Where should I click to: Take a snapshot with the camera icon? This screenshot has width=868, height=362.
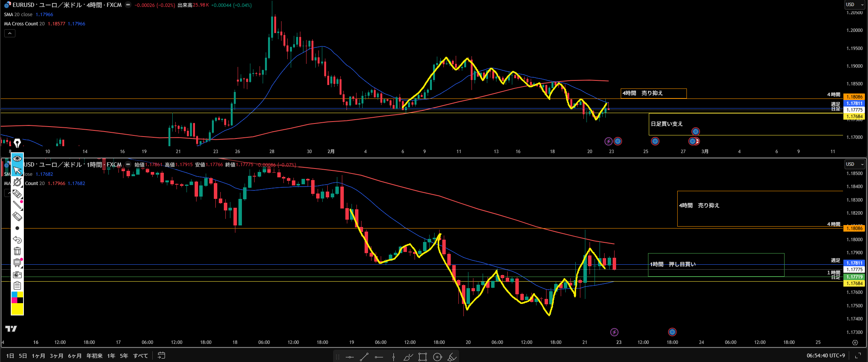click(17, 274)
